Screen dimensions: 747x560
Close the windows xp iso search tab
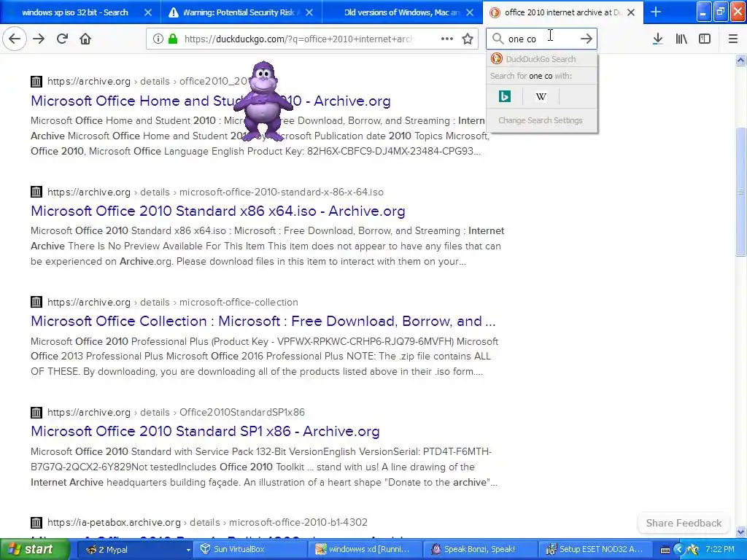(x=148, y=12)
